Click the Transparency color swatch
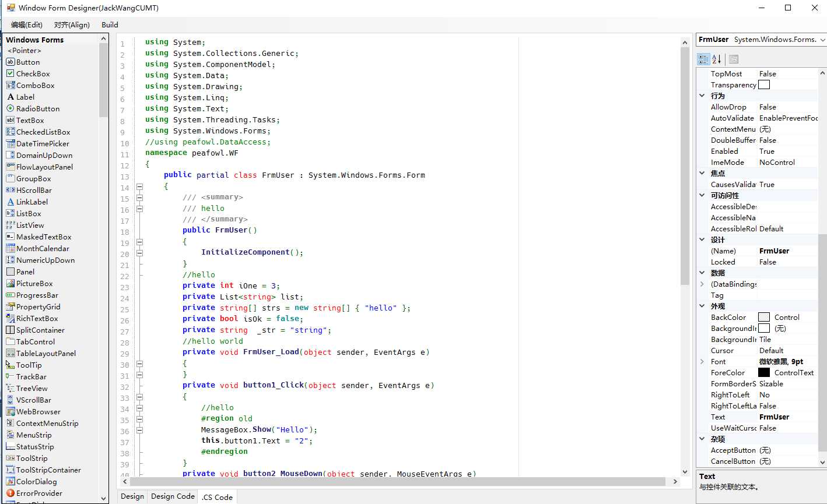The image size is (827, 504). tap(764, 84)
